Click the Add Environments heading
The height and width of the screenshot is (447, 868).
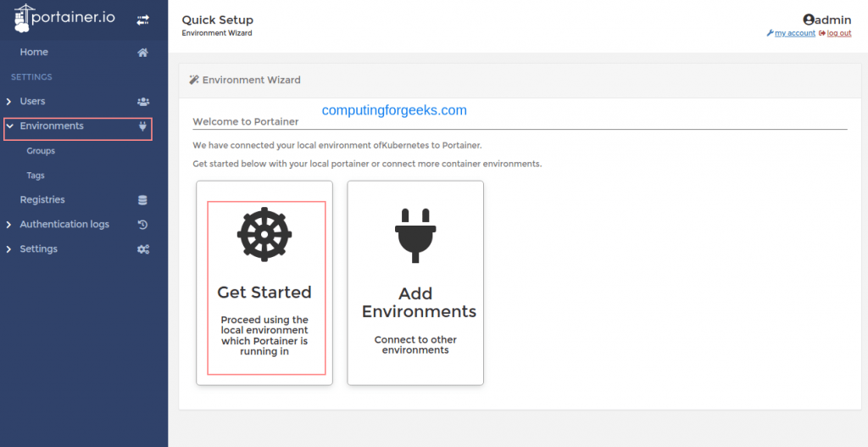click(x=419, y=303)
